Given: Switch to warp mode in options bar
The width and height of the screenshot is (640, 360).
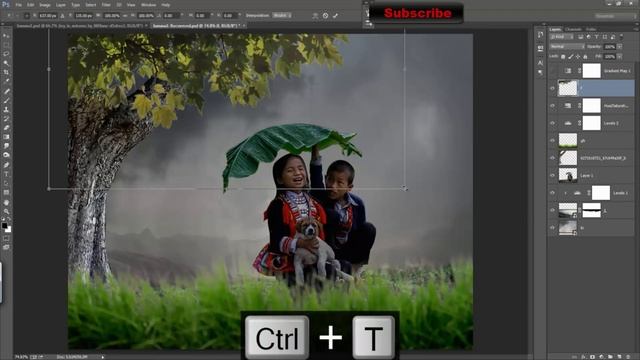Looking at the screenshot, I should (x=315, y=16).
